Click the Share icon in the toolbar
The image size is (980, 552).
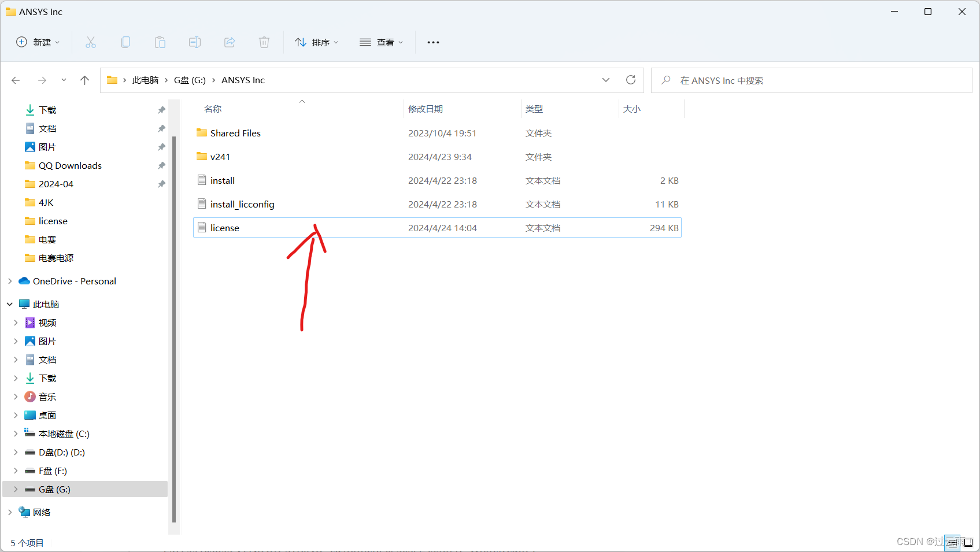pyautogui.click(x=229, y=42)
